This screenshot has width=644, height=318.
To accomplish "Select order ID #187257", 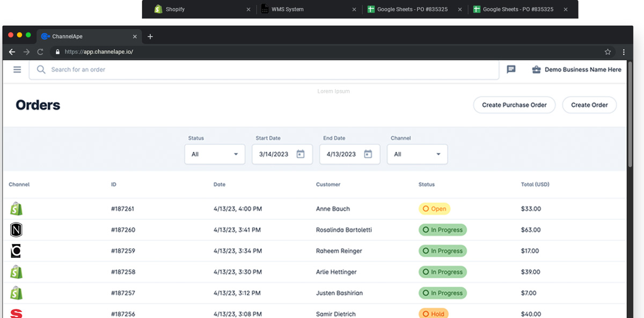I will pos(123,293).
